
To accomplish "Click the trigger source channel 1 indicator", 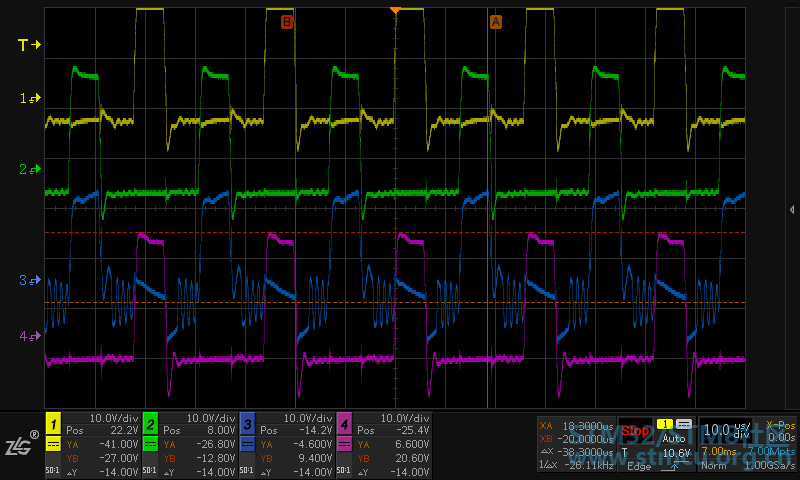I will [664, 424].
